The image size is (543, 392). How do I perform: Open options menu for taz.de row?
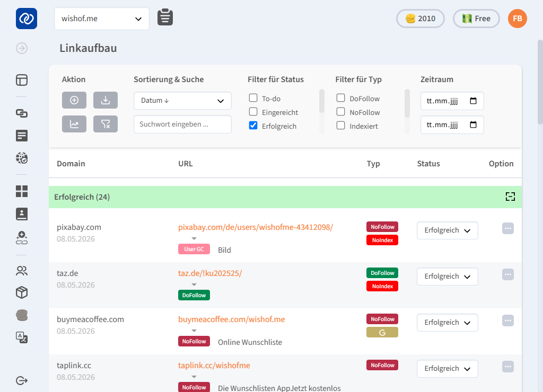[507, 274]
